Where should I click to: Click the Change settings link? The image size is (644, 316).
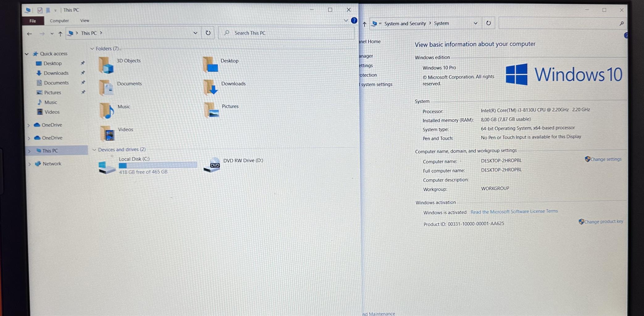coord(605,159)
